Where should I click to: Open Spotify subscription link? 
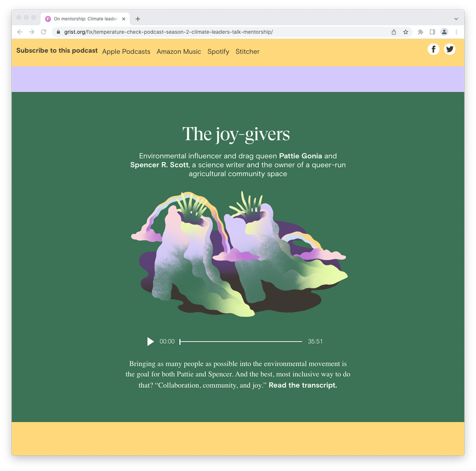218,51
